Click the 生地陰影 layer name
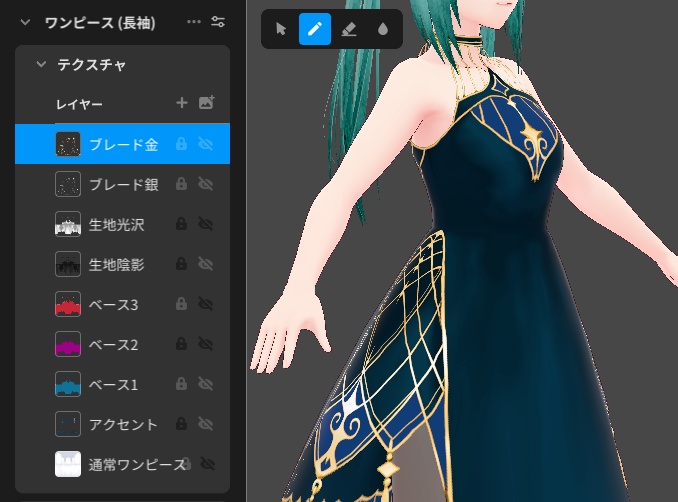This screenshot has height=502, width=678. coord(116,264)
